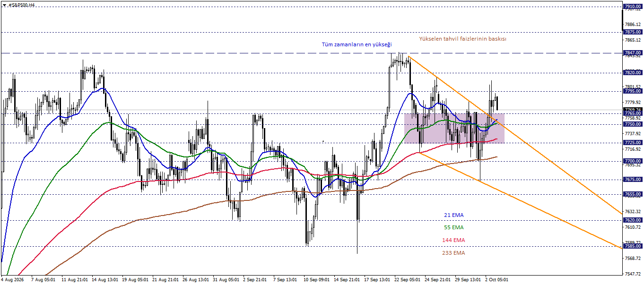644x285 pixels.
Task: Click the 7568.72 price scale value
Action: (633, 259)
